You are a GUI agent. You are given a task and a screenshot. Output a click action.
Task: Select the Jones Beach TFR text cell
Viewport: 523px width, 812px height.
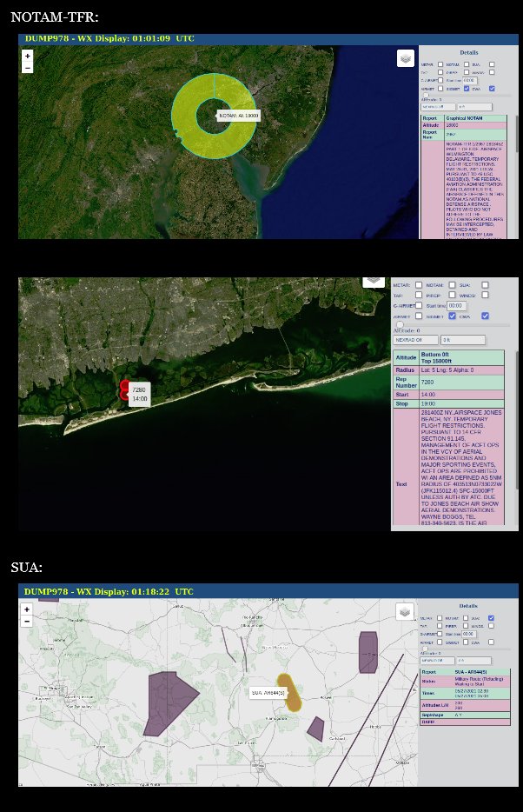461,467
